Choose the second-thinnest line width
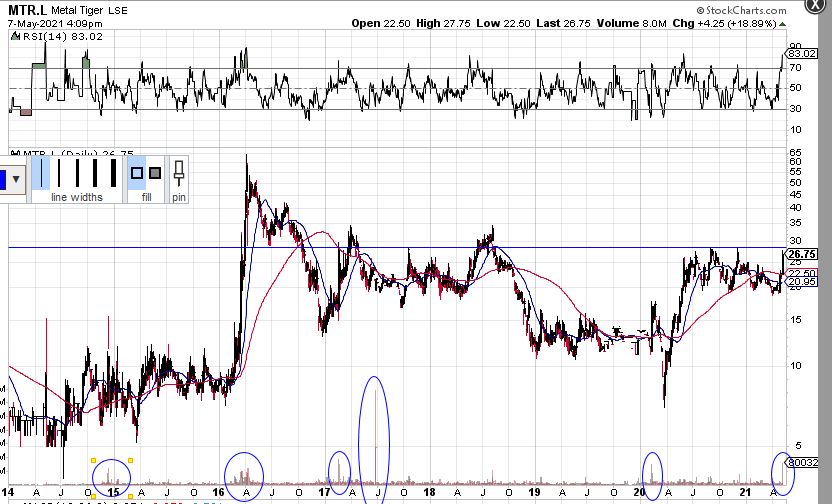832x504 pixels. click(x=59, y=172)
